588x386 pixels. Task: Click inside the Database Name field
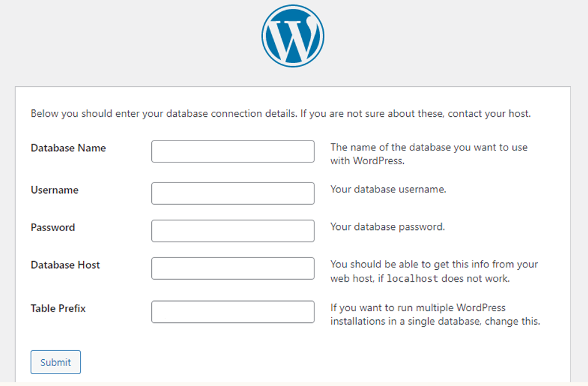point(232,151)
